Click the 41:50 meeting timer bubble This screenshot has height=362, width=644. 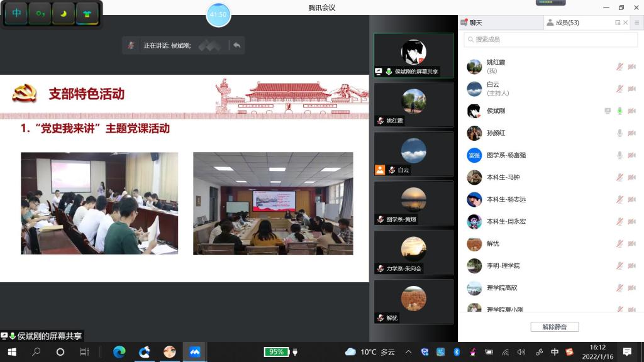218,14
